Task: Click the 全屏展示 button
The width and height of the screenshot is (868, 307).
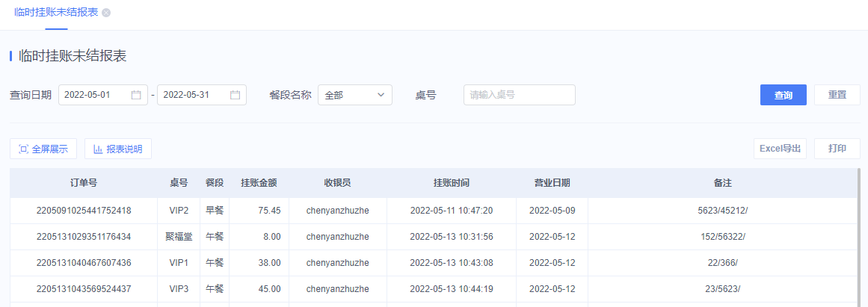Action: (43, 149)
